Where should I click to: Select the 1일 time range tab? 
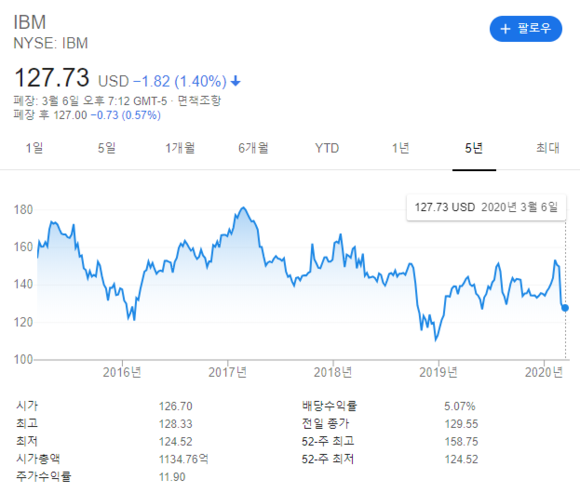(34, 148)
